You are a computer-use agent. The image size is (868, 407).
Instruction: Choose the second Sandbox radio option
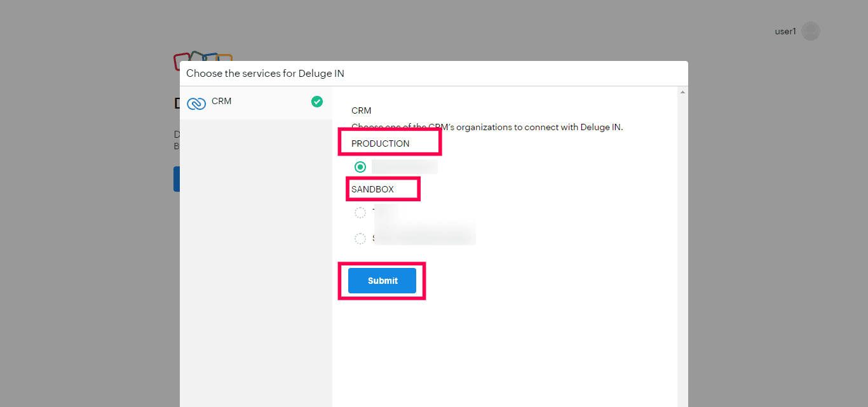point(360,239)
